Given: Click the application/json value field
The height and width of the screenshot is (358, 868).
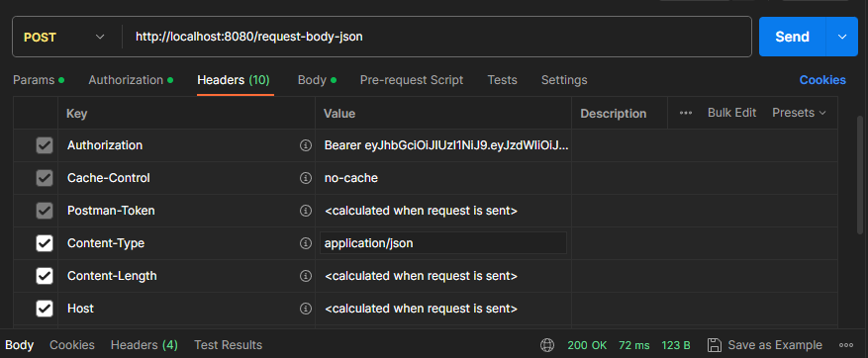Looking at the screenshot, I should pos(443,243).
